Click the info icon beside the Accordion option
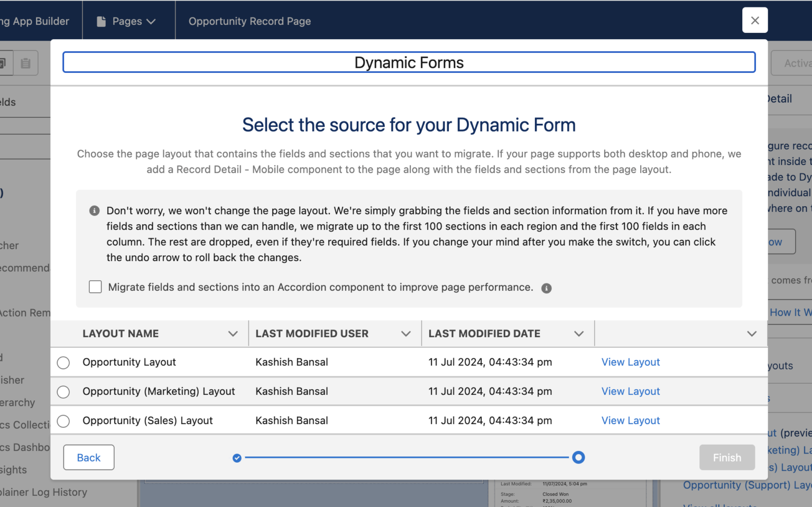Screen dimensions: 812x507 (x=547, y=288)
